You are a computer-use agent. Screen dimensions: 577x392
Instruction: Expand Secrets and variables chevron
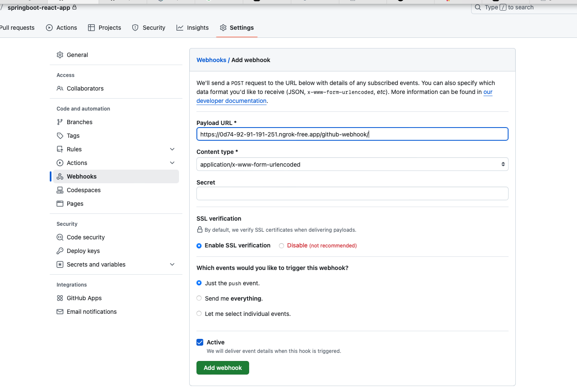(172, 264)
